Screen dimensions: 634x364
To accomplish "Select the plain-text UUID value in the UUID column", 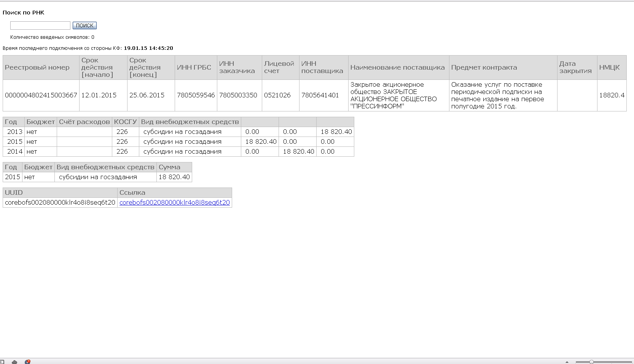I will point(60,202).
